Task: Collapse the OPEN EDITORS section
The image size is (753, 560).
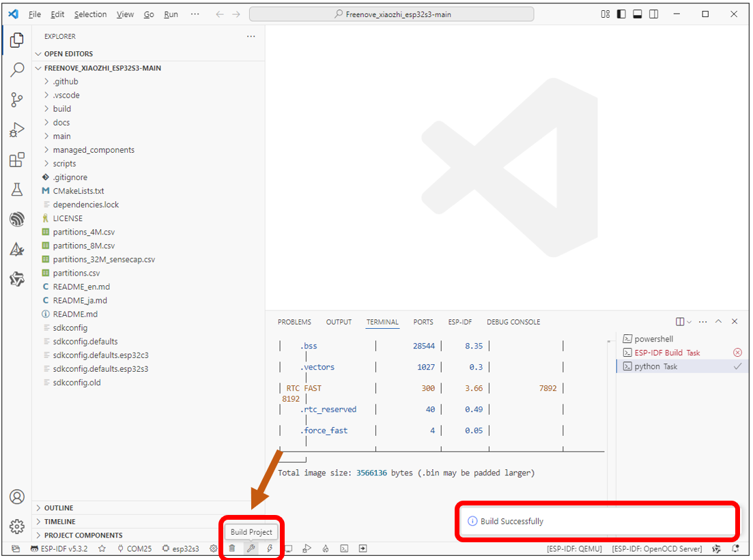Action: pos(149,54)
